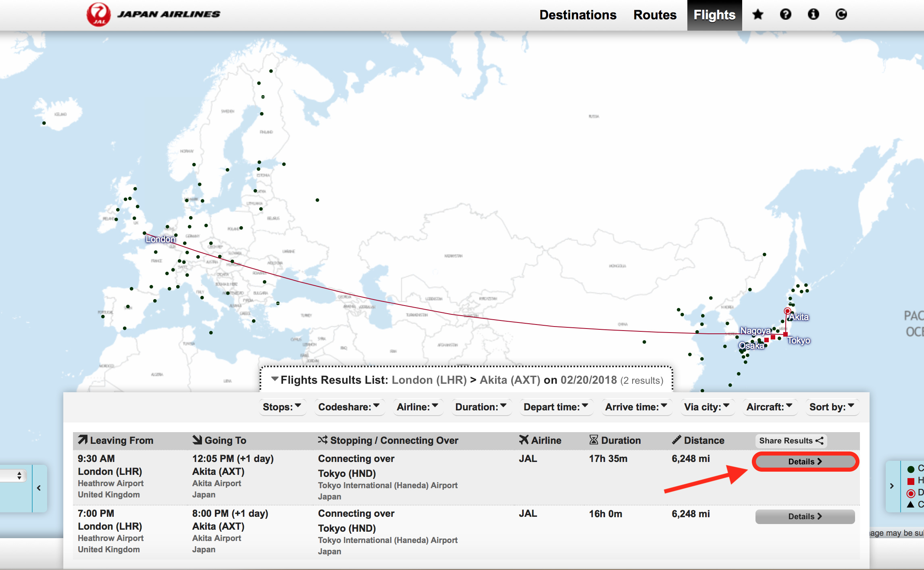Click the copyright icon in header
Image resolution: width=924 pixels, height=570 pixels.
pos(841,15)
